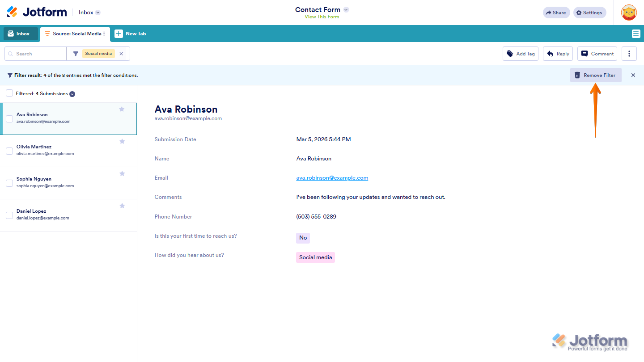Switch to the Inbox tab

[x=20, y=34]
